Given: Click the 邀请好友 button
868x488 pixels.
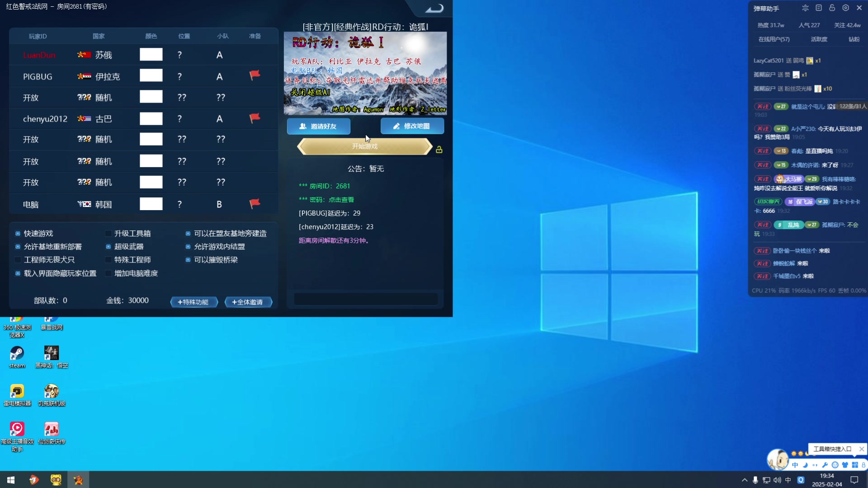Looking at the screenshot, I should 319,126.
